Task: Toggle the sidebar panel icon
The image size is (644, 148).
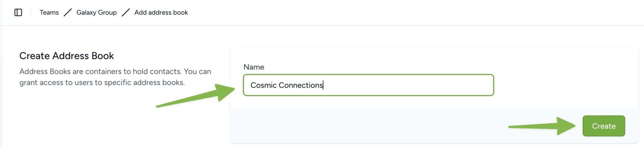Action: coord(18,12)
